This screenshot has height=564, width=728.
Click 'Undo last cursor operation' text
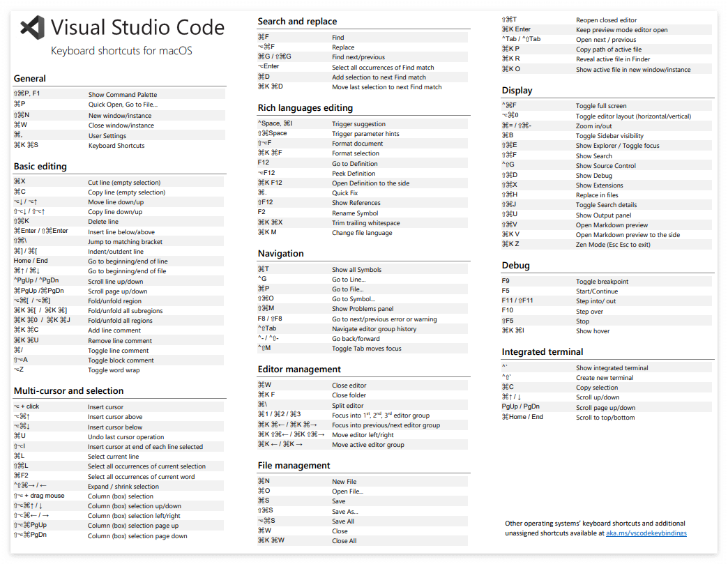pyautogui.click(x=126, y=437)
